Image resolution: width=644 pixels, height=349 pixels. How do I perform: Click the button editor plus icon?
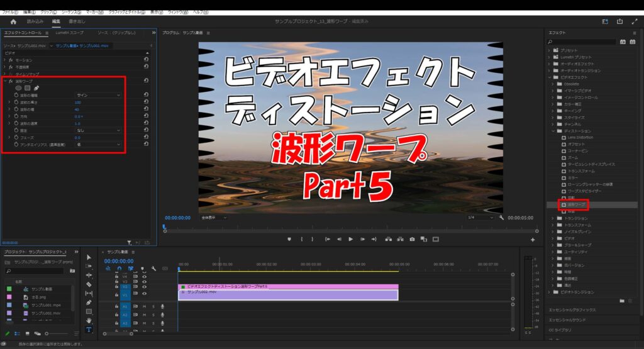coord(533,240)
